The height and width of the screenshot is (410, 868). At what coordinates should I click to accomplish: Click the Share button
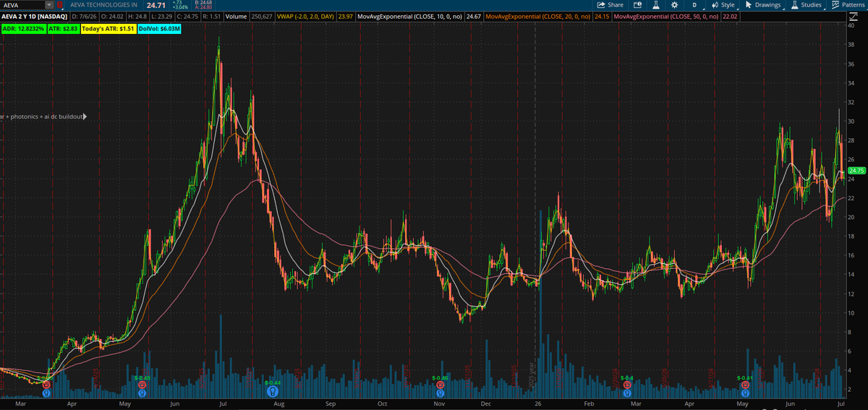[x=610, y=5]
